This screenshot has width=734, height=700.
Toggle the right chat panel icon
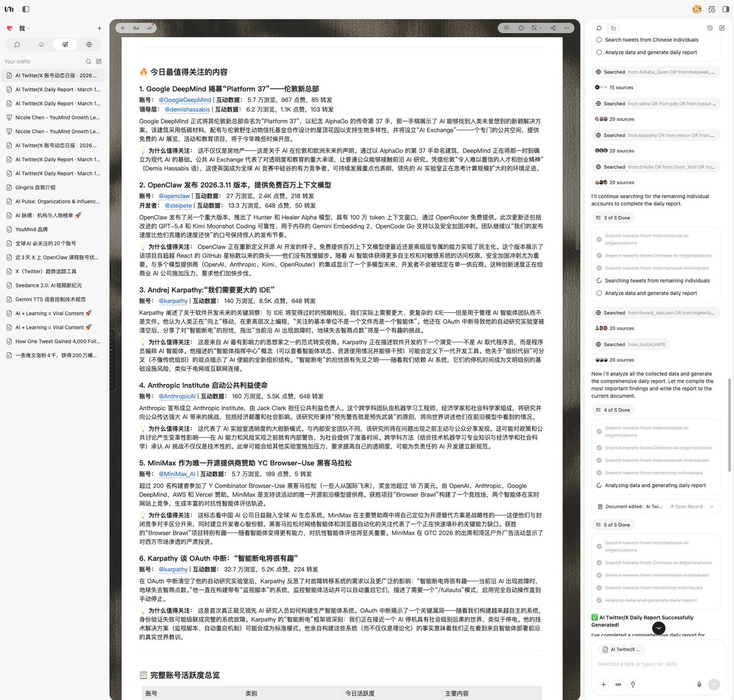tap(725, 9)
